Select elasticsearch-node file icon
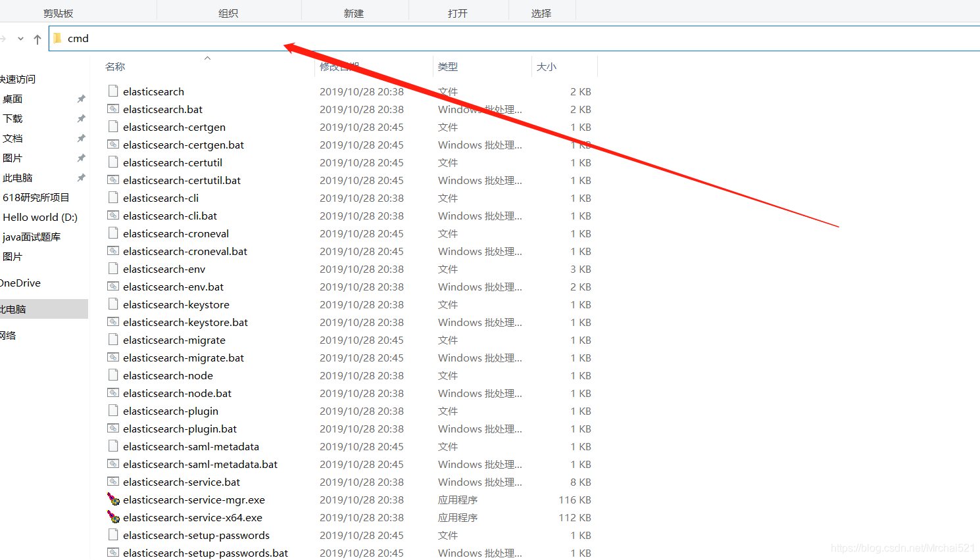 pyautogui.click(x=113, y=375)
